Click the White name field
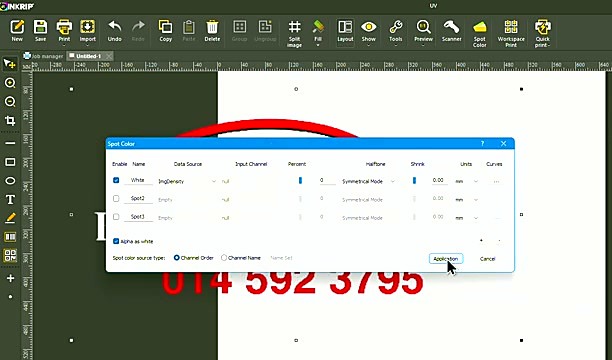 (138, 180)
